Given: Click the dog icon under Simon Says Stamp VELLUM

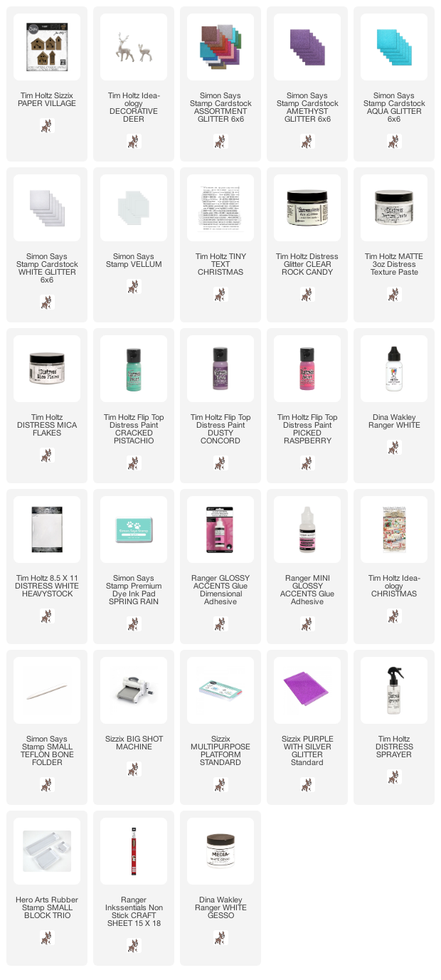Looking at the screenshot, I should 134,287.
